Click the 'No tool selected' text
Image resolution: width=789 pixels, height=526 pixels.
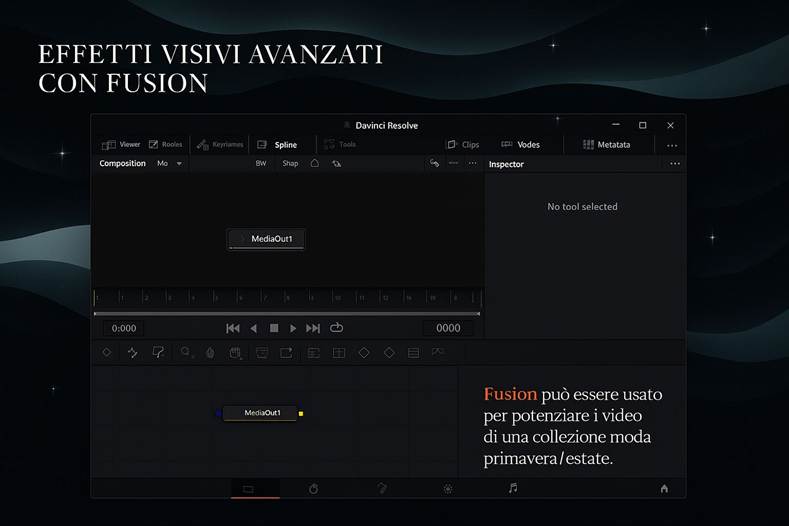point(582,206)
